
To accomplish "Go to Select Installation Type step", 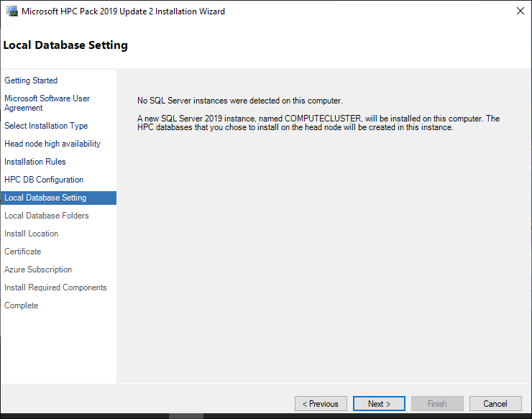I will pos(46,126).
